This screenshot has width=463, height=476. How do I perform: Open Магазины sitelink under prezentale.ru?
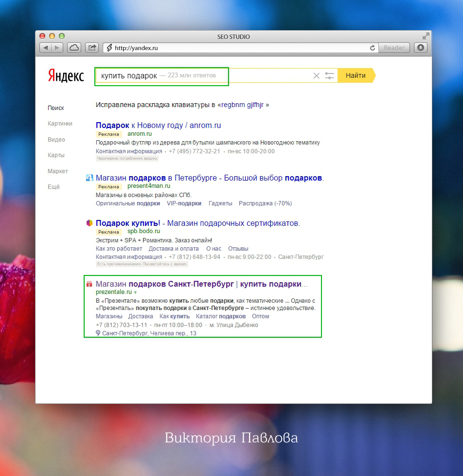pyautogui.click(x=109, y=316)
